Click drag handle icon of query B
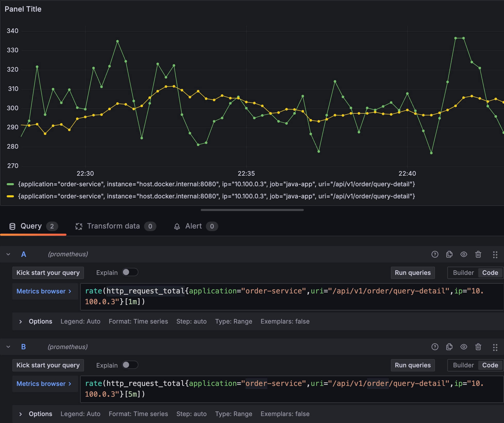The width and height of the screenshot is (504, 423). [495, 347]
